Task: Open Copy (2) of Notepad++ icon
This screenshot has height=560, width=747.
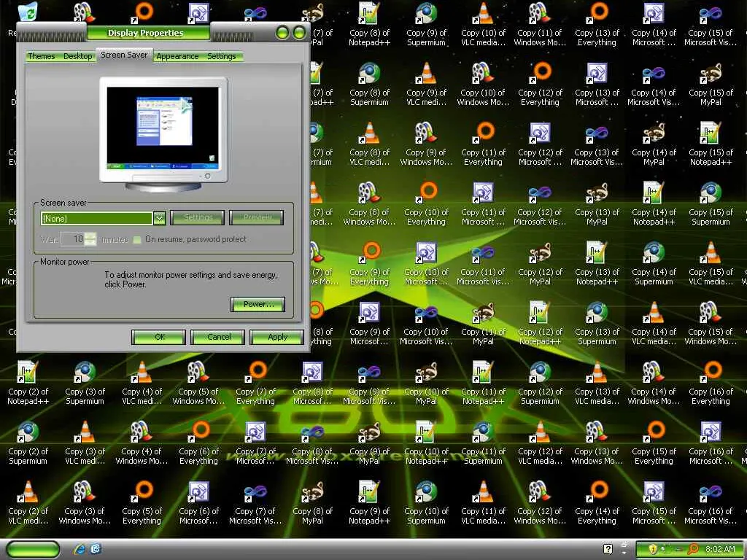Action: 28,372
